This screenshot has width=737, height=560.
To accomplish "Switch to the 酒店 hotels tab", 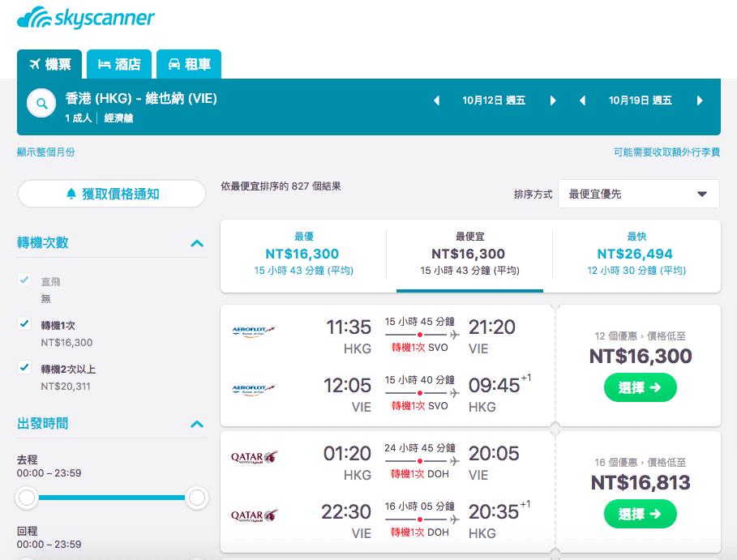I will (119, 64).
